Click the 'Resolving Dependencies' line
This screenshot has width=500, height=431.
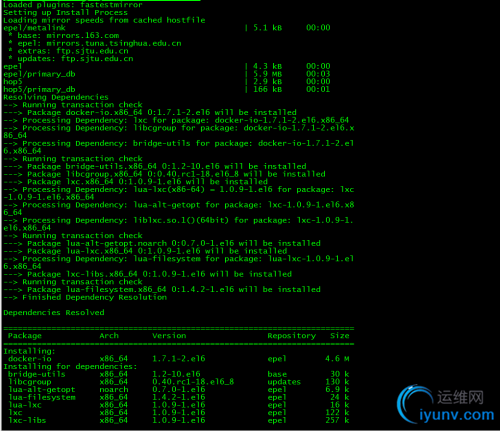(56, 97)
